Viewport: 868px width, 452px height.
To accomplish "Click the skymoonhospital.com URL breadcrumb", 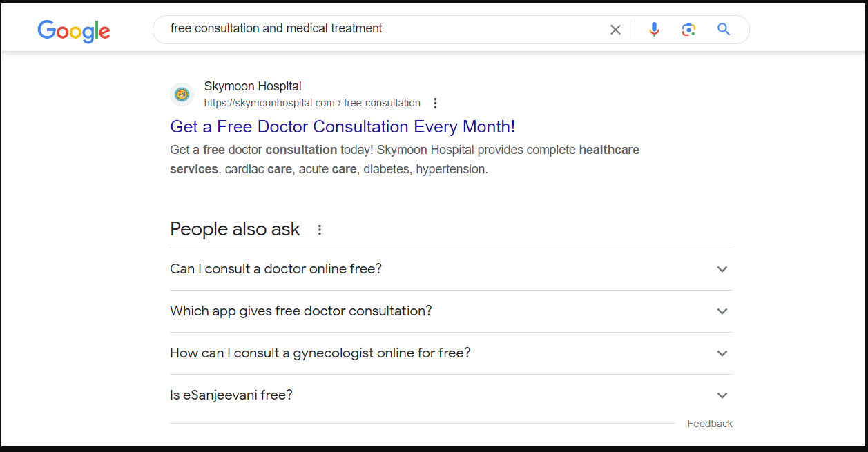I will tap(312, 103).
